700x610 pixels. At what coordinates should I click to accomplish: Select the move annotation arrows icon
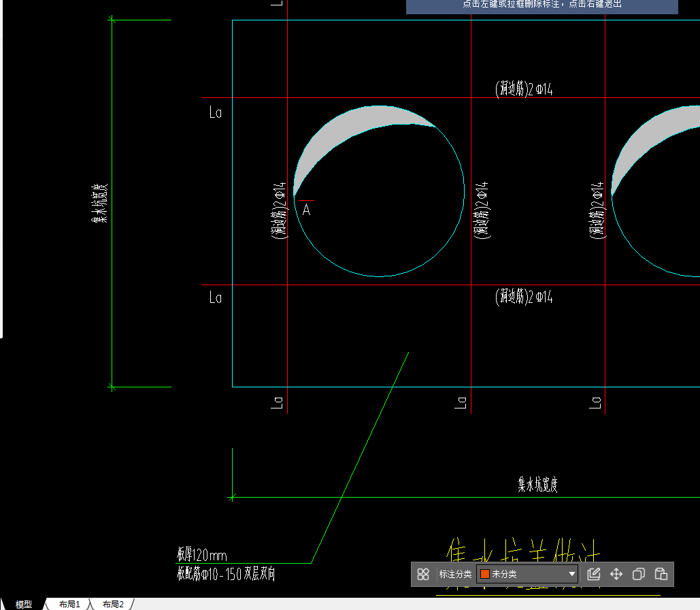[x=616, y=574]
